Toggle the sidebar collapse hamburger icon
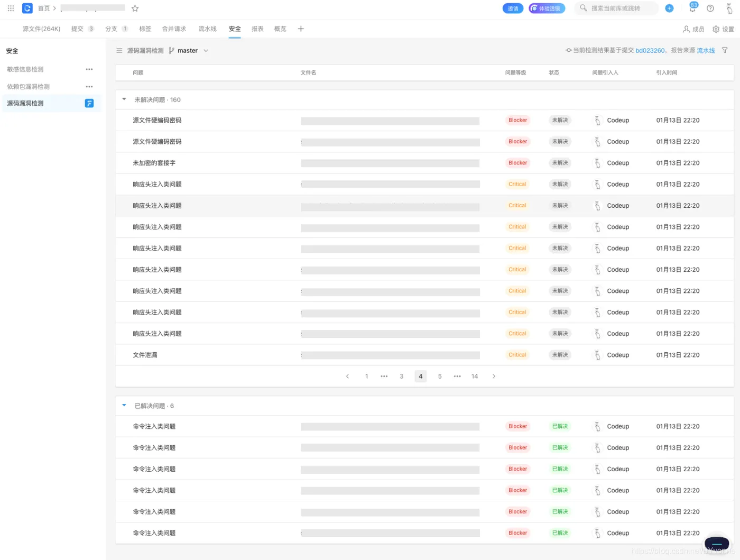 (x=119, y=51)
